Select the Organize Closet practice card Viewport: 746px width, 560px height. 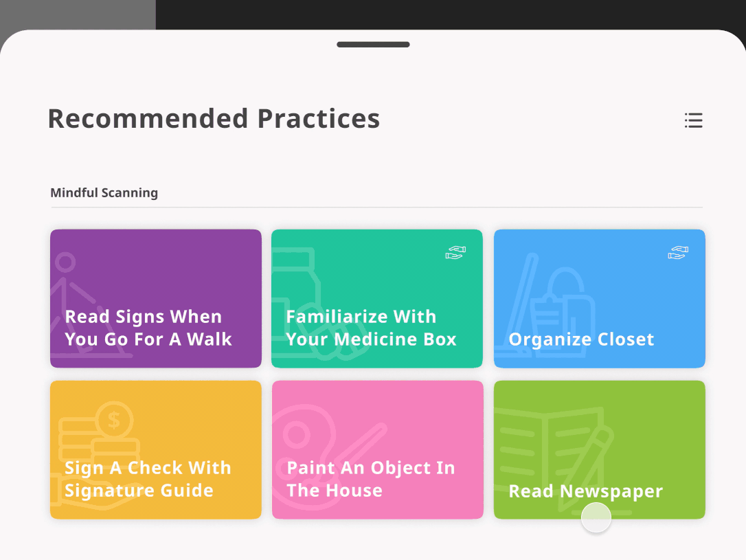pos(600,298)
